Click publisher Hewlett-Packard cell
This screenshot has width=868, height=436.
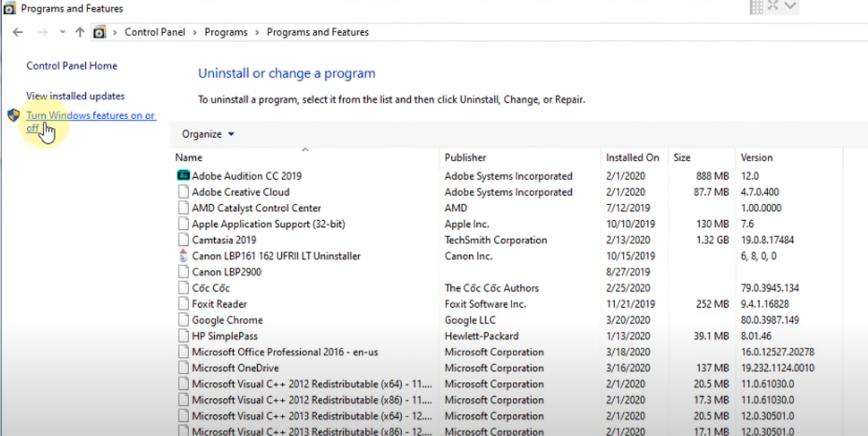[481, 337]
